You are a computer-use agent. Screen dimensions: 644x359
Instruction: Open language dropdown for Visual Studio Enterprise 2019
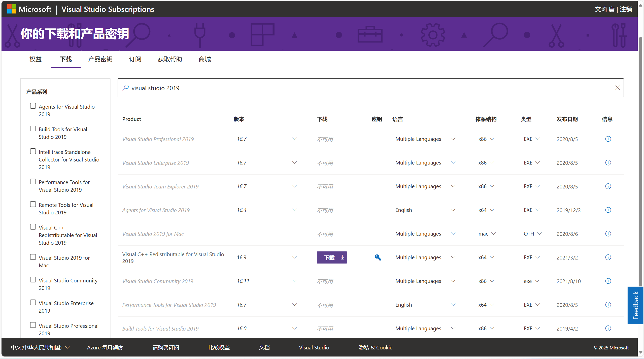pos(453,162)
